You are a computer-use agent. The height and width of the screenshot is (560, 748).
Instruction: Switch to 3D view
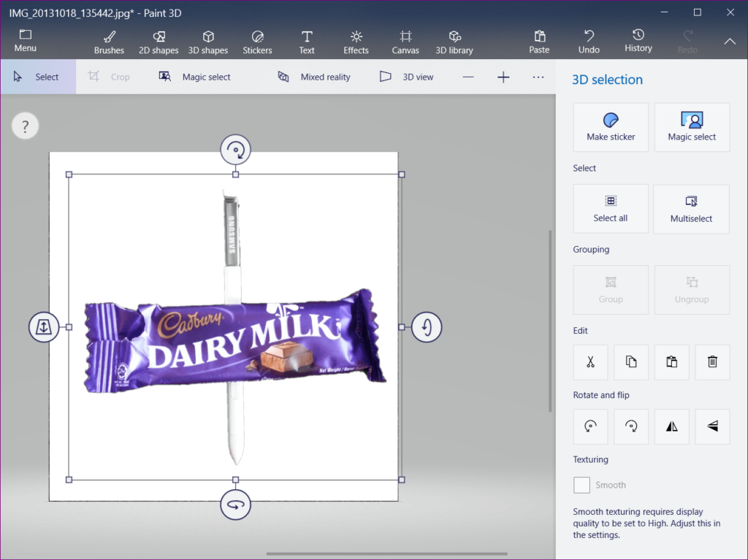pyautogui.click(x=406, y=77)
